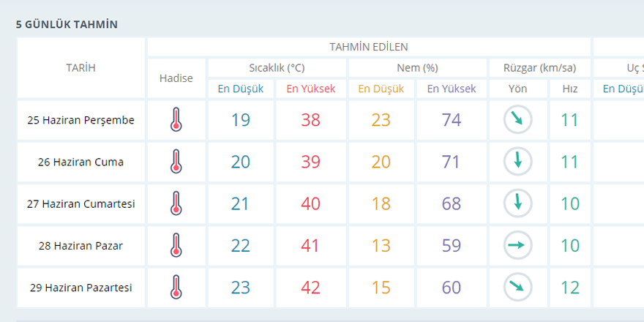
Task: Click lowest temperature 19 for 25 Haziran
Action: pos(240,120)
